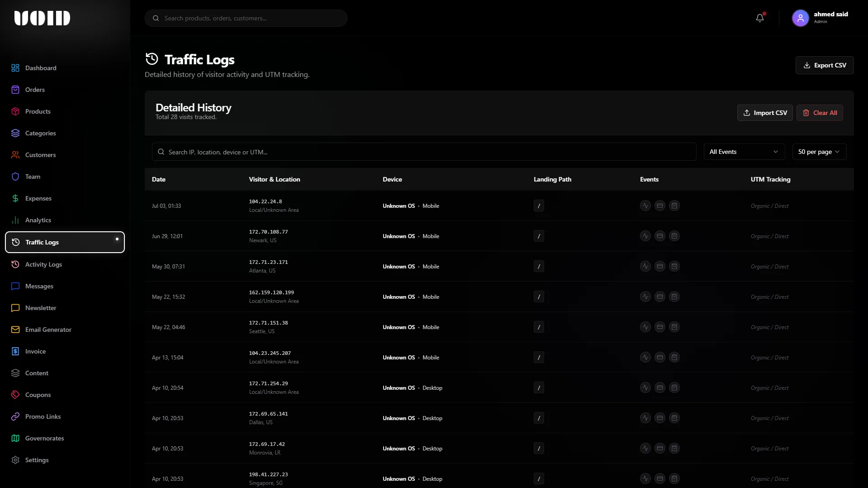Click the UTM Tracking column header

770,179
